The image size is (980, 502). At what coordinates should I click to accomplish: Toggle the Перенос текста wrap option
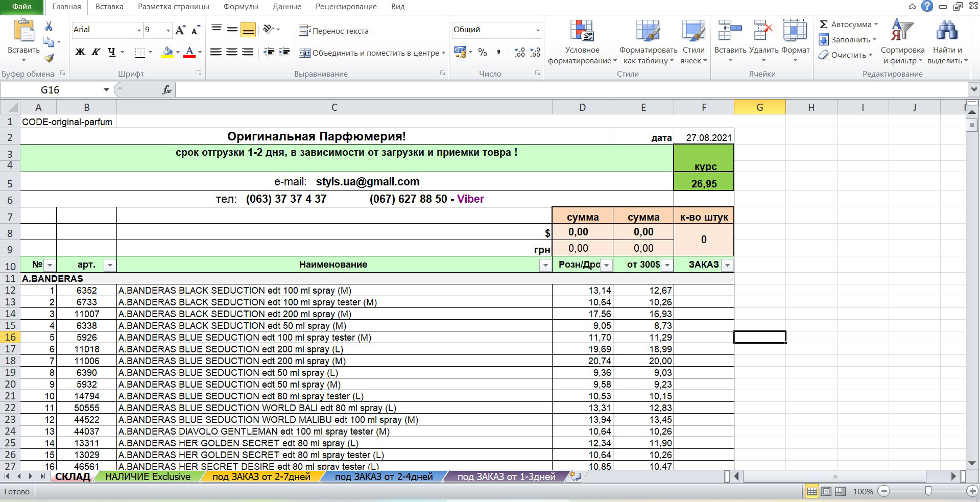tap(334, 31)
